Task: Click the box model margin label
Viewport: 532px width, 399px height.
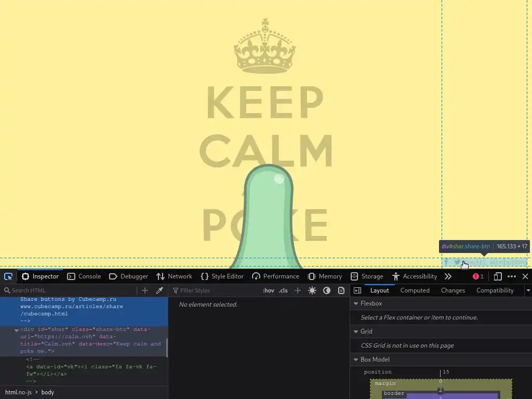Action: (x=385, y=383)
